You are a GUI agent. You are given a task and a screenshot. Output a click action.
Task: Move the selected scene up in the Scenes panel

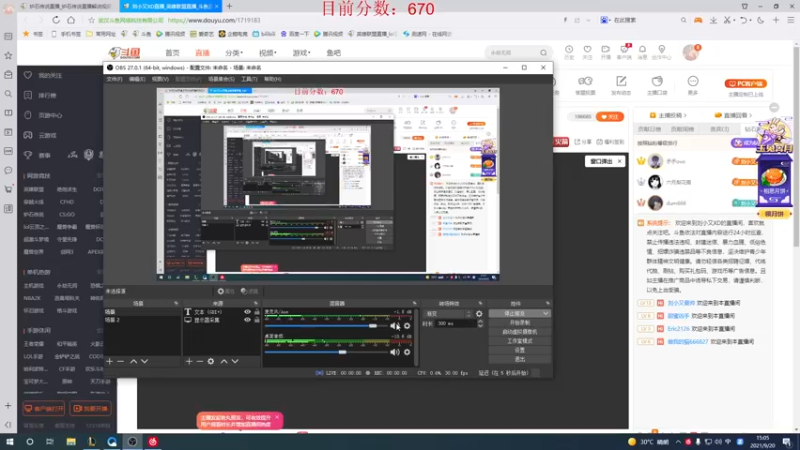tap(133, 361)
